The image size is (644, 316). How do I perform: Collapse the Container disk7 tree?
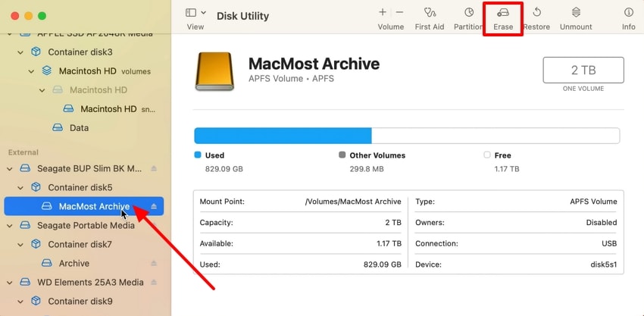click(21, 245)
